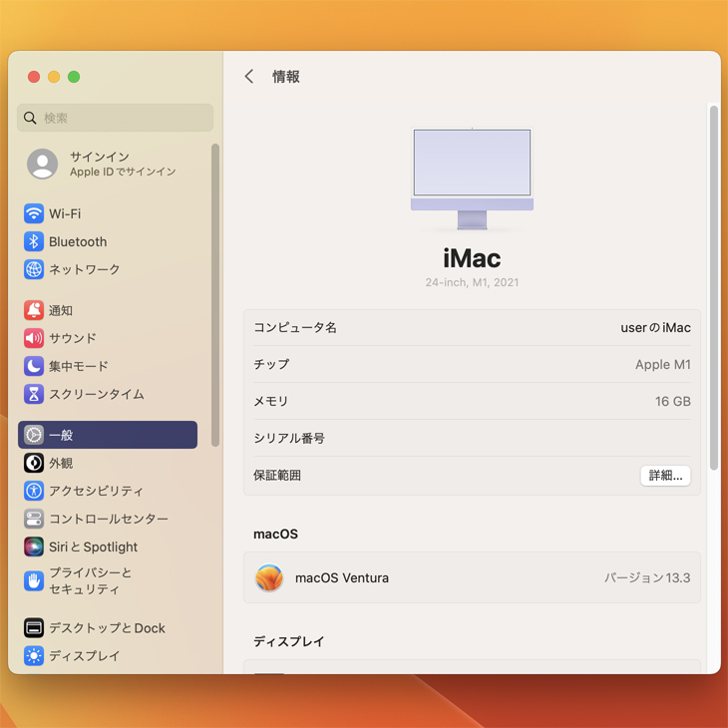728x728 pixels.
Task: Click the 外観 appearance icon
Action: (x=34, y=463)
